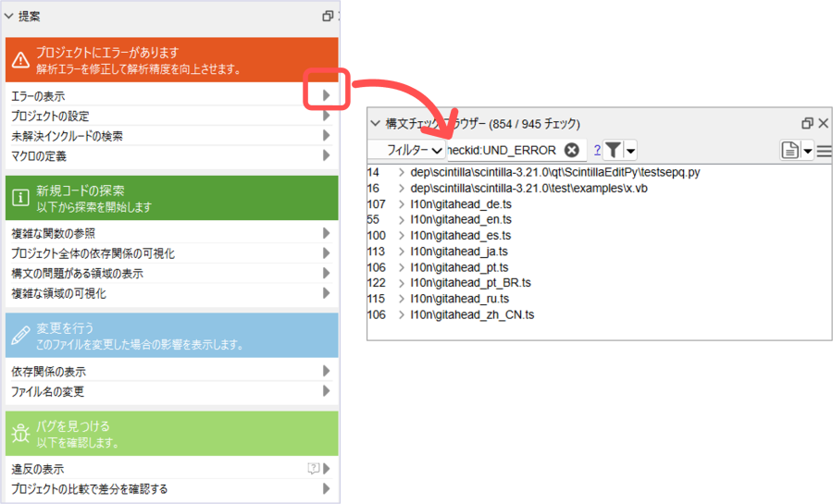Expand l10n\gitahead_en.ts row
This screenshot has width=833, height=504.
click(x=402, y=220)
